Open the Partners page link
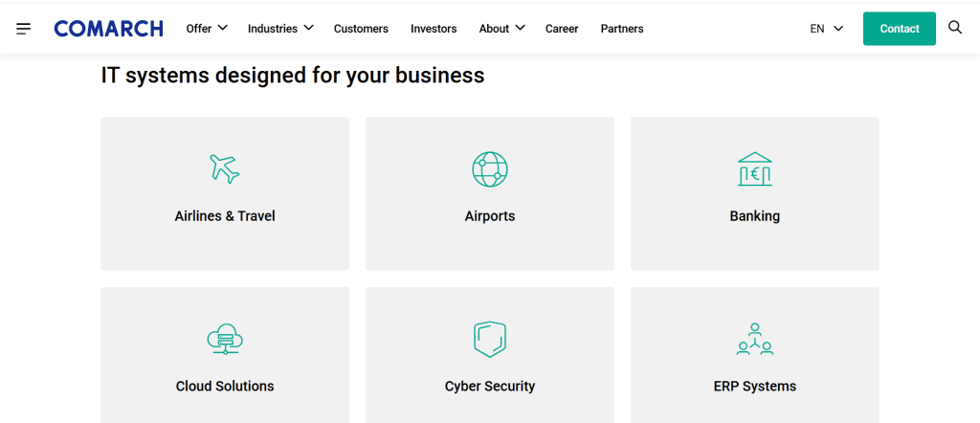980x423 pixels. tap(622, 29)
